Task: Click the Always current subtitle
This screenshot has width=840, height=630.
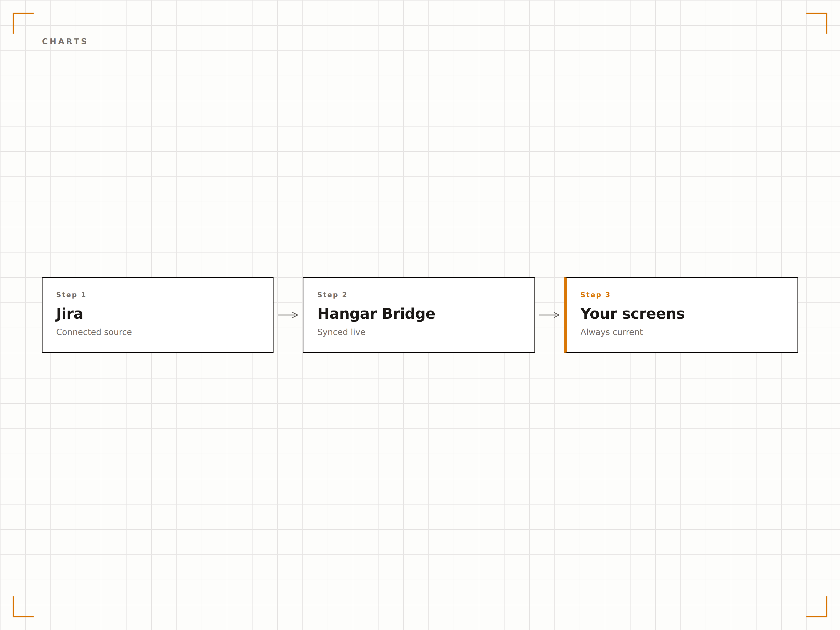Action: pos(611,332)
